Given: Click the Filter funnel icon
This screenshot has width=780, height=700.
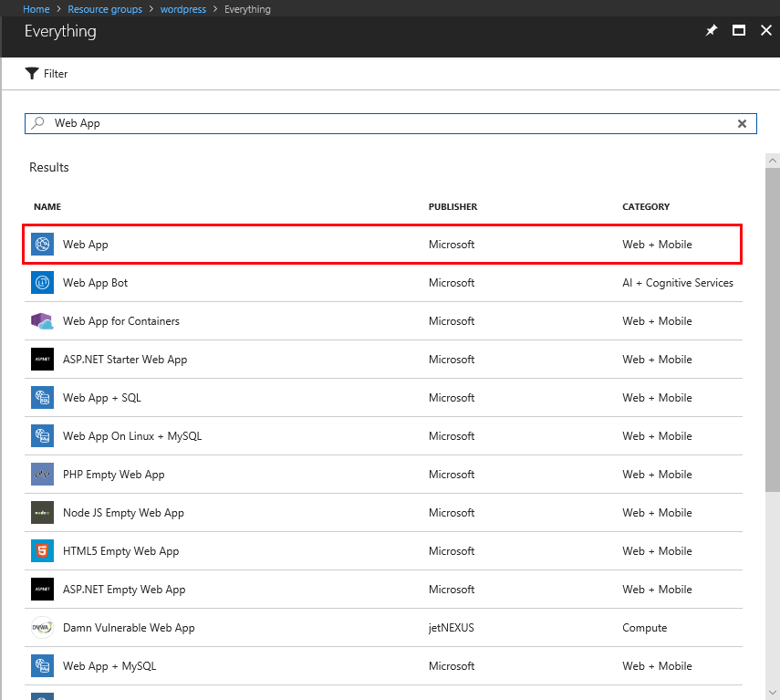Looking at the screenshot, I should 32,74.
